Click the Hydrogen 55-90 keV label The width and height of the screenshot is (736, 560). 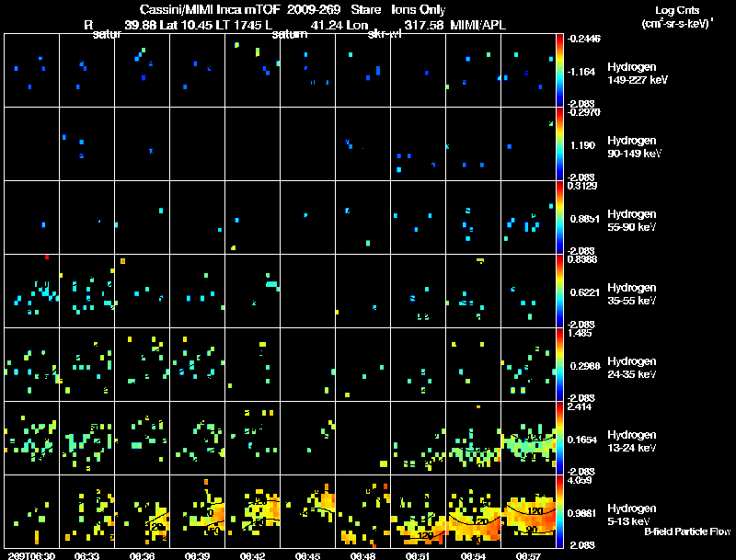click(632, 221)
